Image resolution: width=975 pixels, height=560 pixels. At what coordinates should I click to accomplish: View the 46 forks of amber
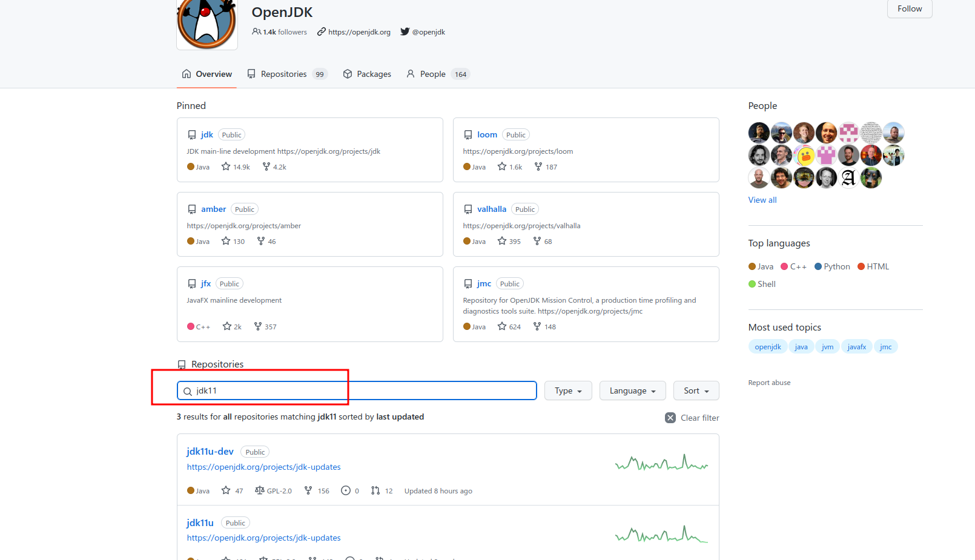point(266,242)
